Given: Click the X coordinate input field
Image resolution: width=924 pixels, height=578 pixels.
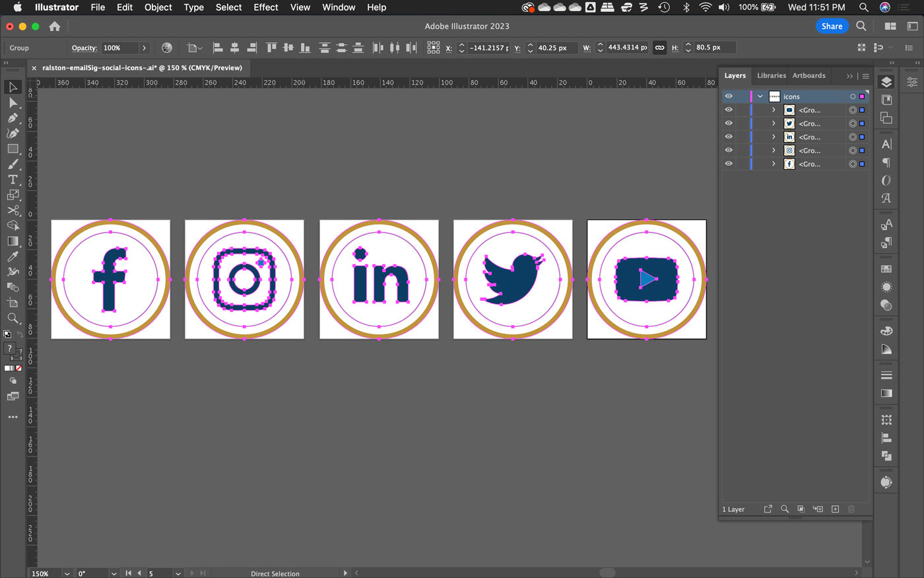Looking at the screenshot, I should tap(488, 48).
